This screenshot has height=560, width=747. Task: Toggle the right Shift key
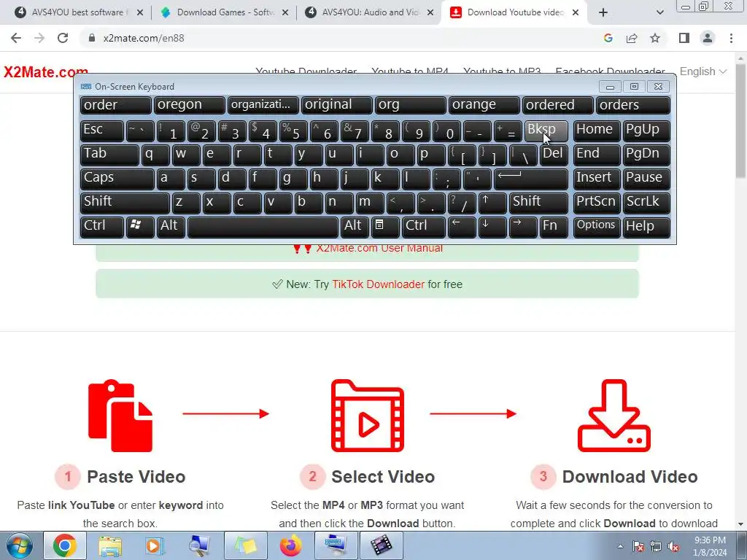(538, 203)
